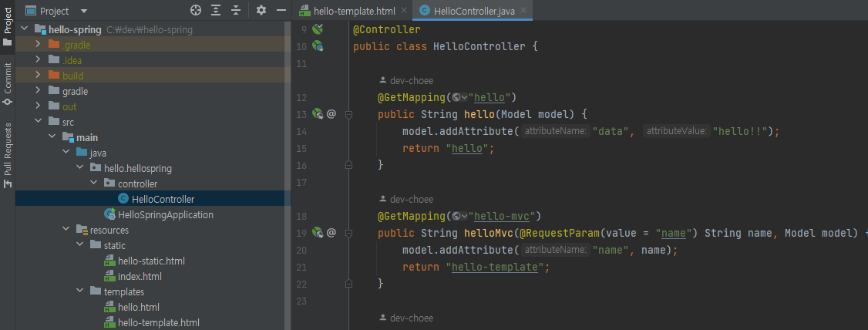The image size is (868, 330).
Task: Collapse the main folder
Action: [52, 137]
